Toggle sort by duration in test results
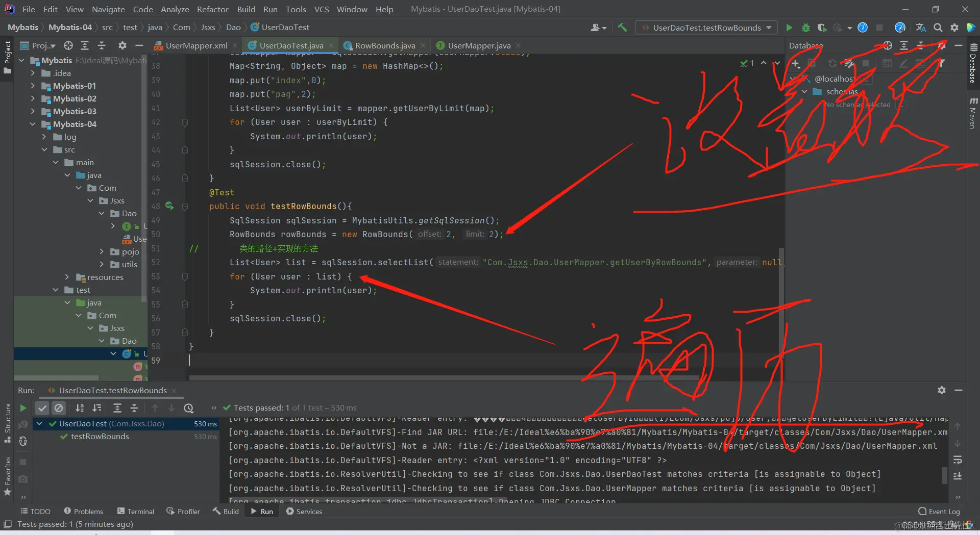980x535 pixels. [97, 408]
